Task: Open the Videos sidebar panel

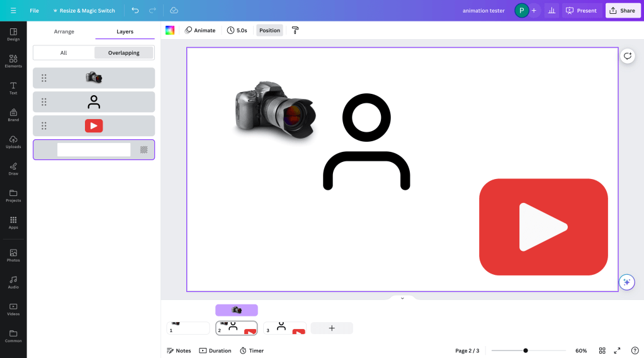Action: click(x=13, y=309)
